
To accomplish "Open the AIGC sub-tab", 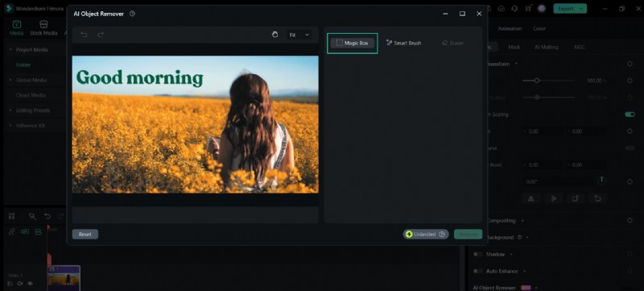I will (580, 48).
